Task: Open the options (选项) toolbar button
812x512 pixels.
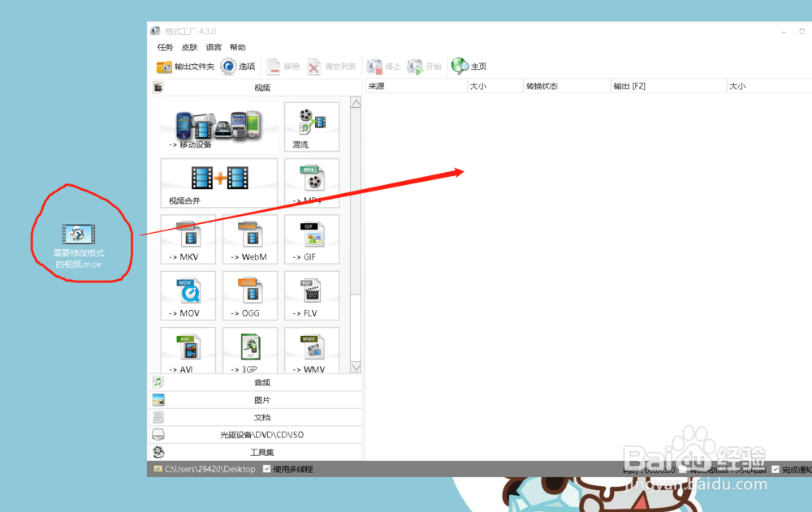Action: tap(238, 67)
